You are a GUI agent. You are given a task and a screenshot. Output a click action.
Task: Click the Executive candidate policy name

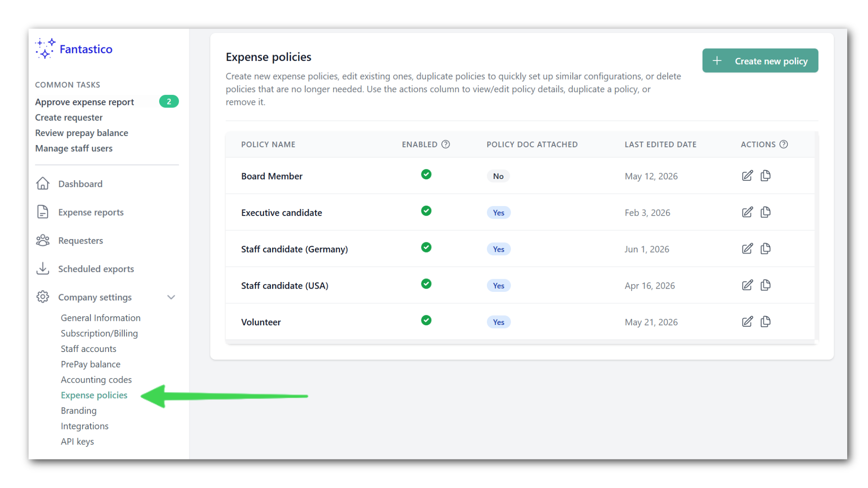(x=281, y=213)
